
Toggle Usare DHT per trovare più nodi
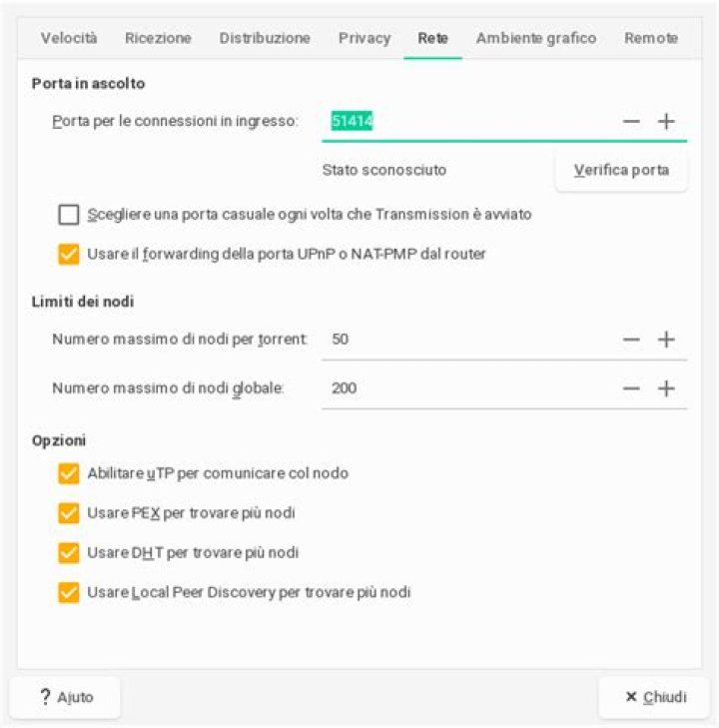(69, 552)
